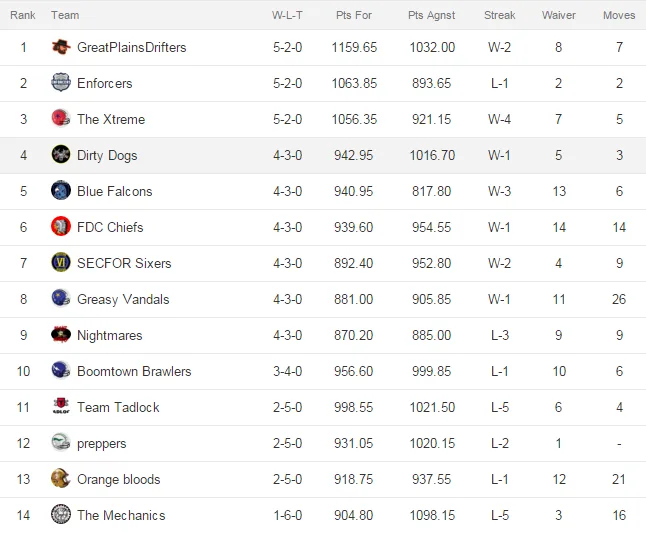The height and width of the screenshot is (533, 646).
Task: Click the GreatPlainsDrifters team logo icon
Action: pos(61,47)
